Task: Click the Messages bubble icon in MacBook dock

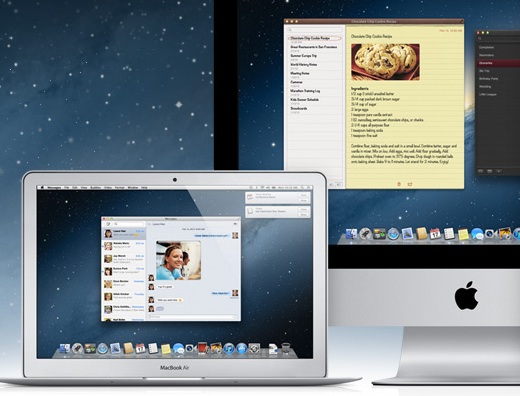Action: (x=178, y=349)
